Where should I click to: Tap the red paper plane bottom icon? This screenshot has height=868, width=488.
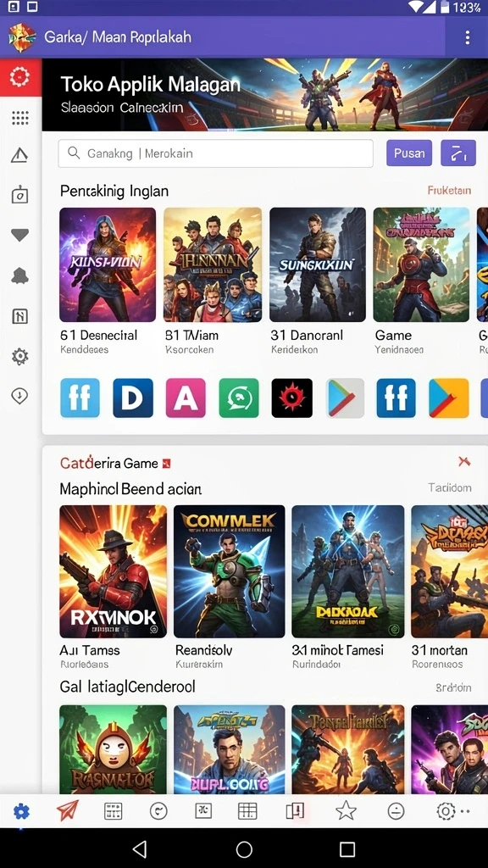(x=67, y=811)
